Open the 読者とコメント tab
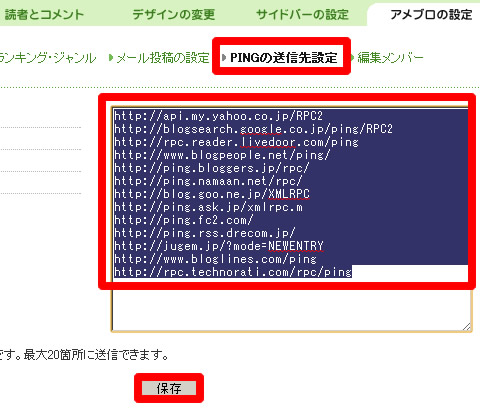This screenshot has width=480, height=408. [44, 15]
